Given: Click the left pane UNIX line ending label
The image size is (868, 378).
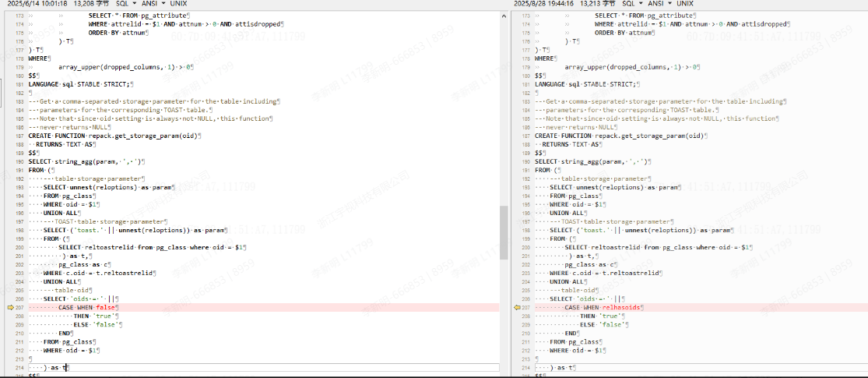Looking at the screenshot, I should point(179,3).
